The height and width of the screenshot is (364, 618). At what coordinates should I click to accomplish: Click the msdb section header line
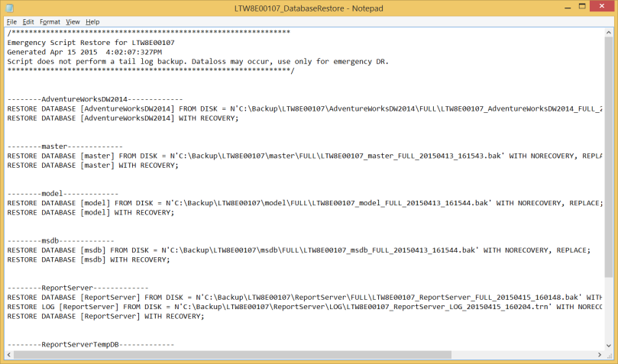tap(60, 241)
